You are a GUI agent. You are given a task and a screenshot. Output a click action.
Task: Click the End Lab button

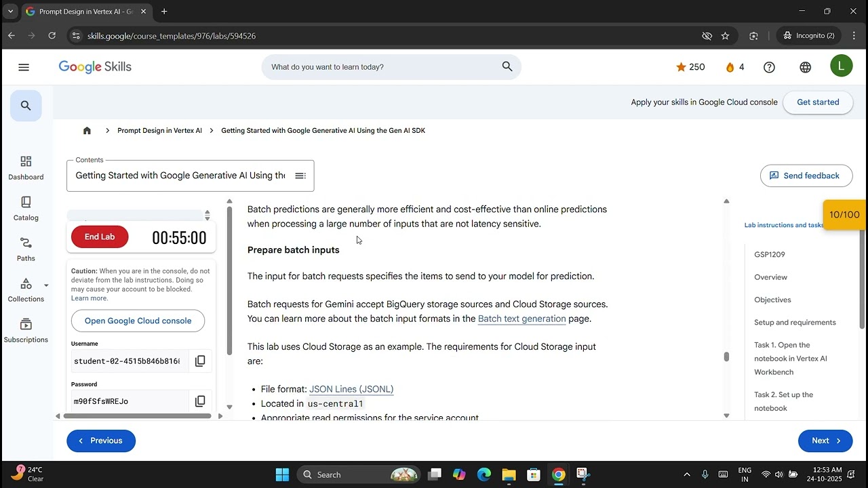(100, 237)
